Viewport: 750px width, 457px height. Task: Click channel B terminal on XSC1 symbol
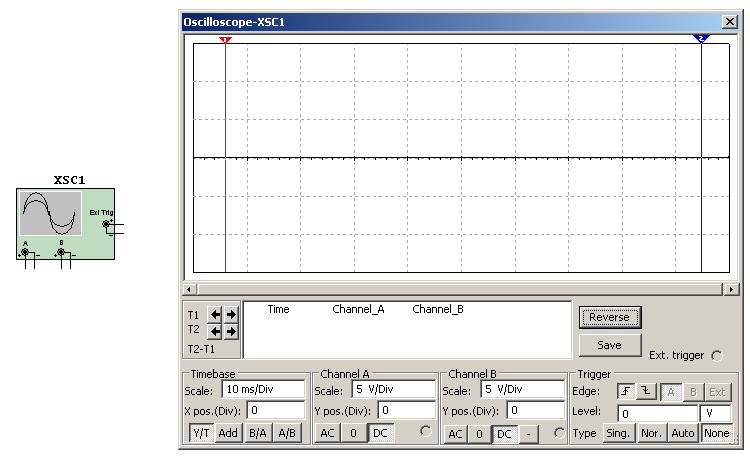[x=61, y=252]
